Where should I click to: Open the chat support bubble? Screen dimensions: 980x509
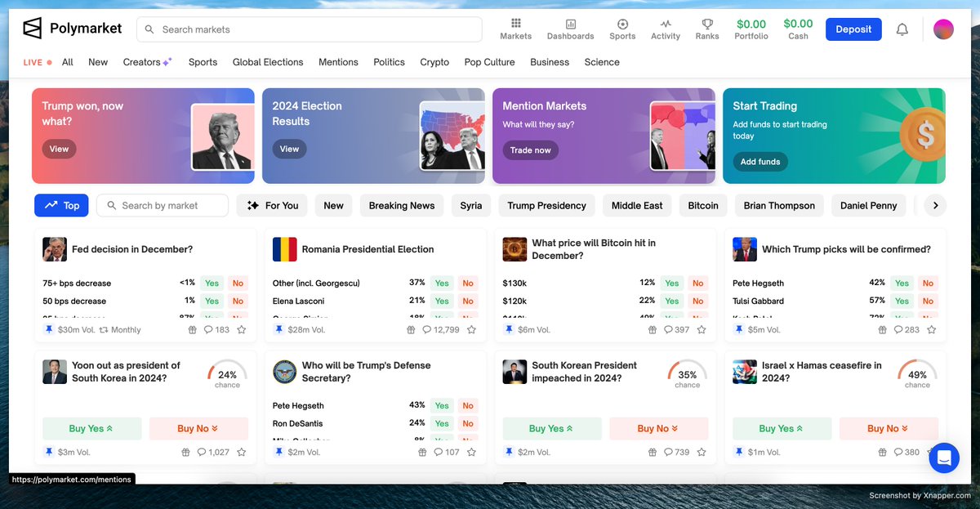pyautogui.click(x=944, y=458)
